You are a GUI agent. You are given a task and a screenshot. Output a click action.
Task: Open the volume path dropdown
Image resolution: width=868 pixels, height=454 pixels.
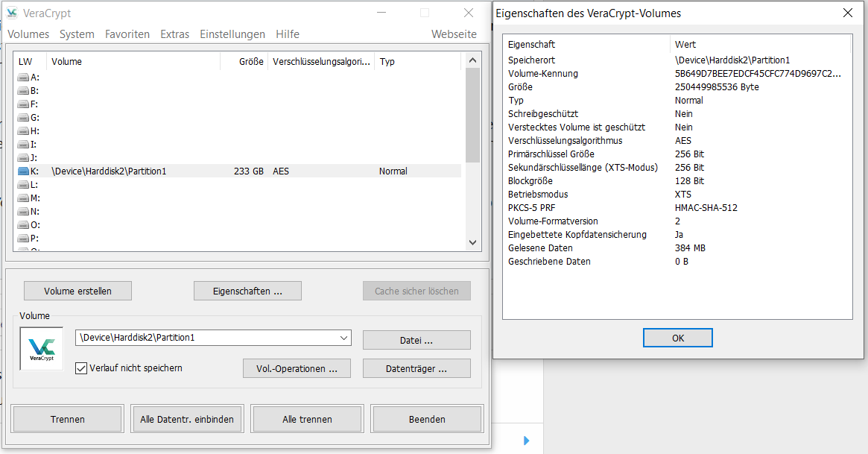tap(343, 338)
